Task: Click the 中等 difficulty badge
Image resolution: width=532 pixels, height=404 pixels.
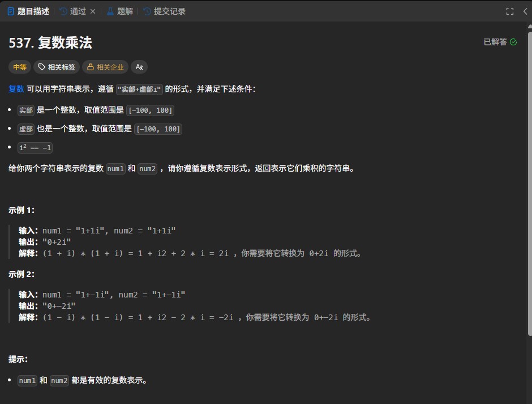Action: [x=20, y=67]
